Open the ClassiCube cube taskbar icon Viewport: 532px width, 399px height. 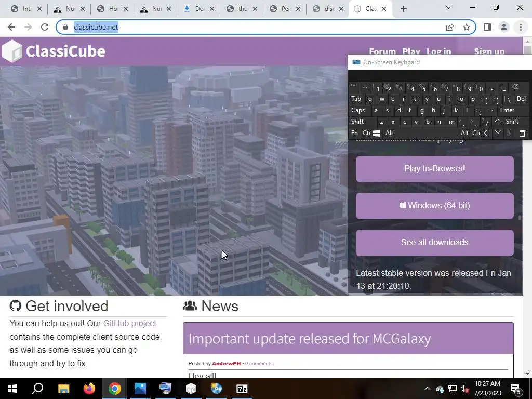(191, 389)
